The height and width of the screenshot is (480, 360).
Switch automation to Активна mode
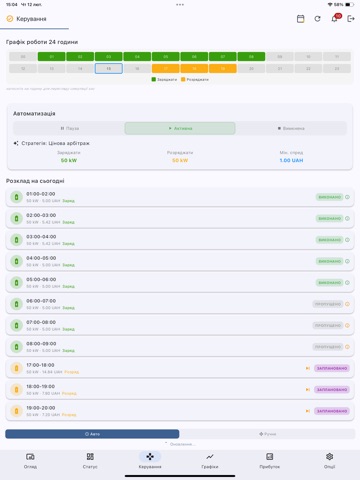180,128
